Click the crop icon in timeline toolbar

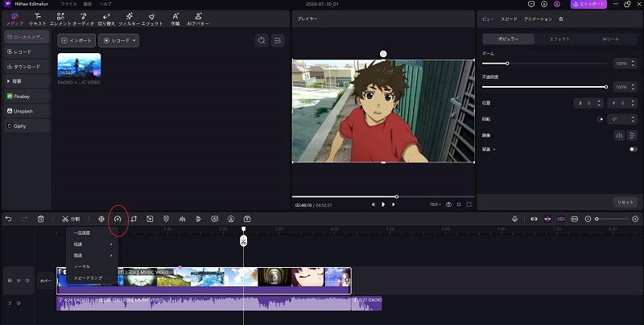134,219
